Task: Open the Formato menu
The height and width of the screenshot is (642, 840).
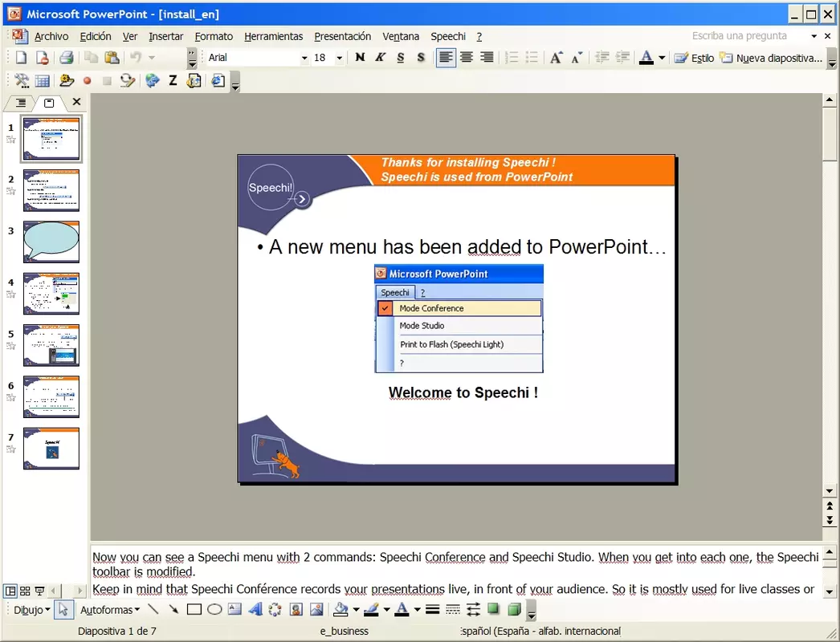Action: pyautogui.click(x=214, y=36)
